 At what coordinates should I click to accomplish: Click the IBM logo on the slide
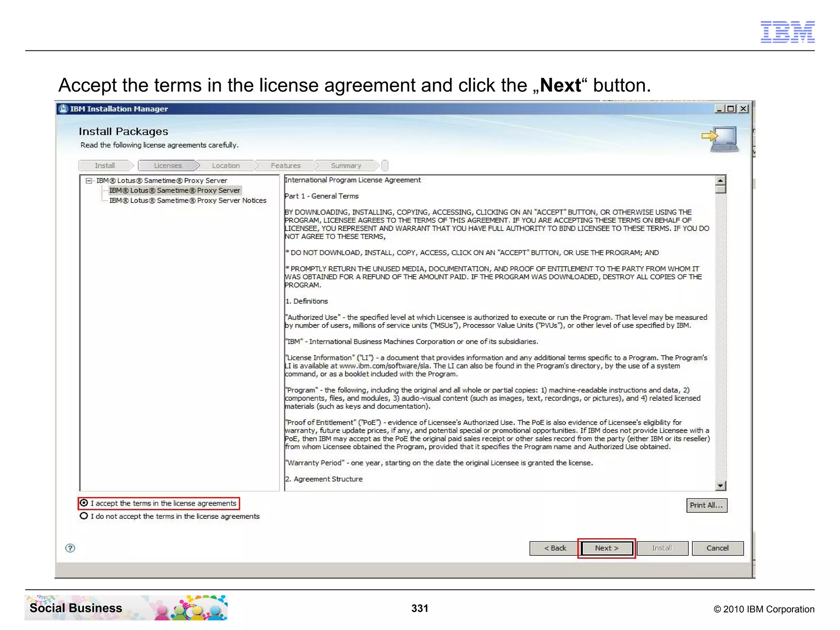coord(787,32)
